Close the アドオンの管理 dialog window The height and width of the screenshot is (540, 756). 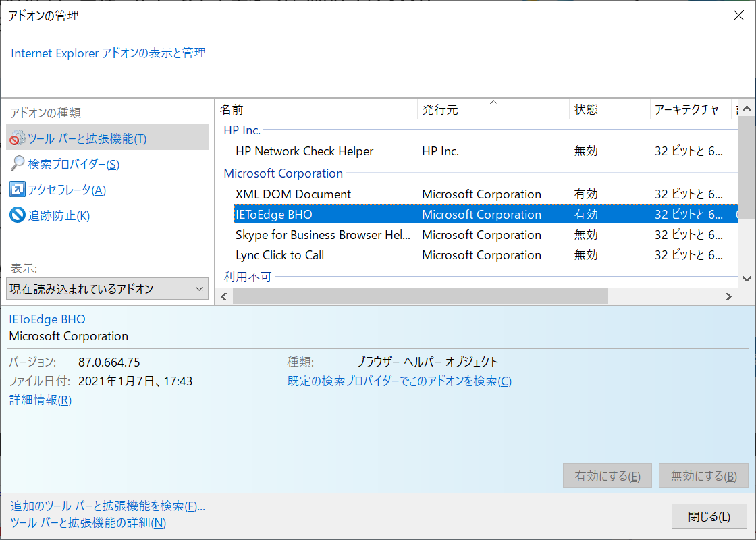pos(738,16)
